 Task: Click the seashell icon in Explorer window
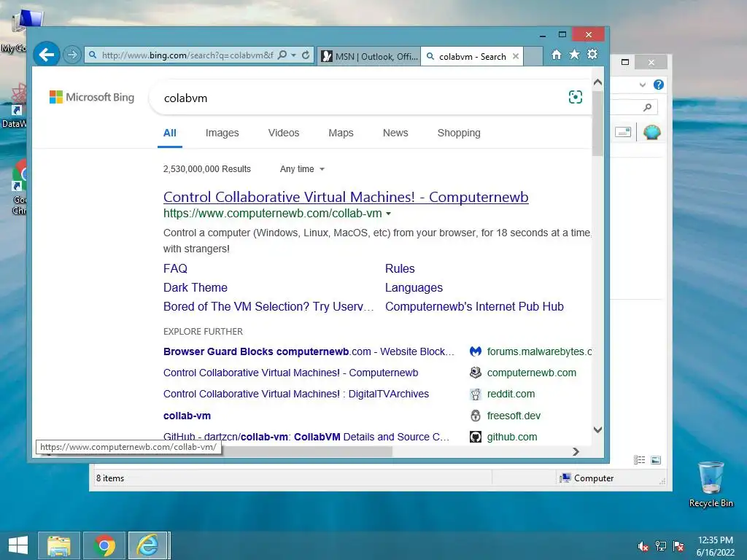(651, 132)
